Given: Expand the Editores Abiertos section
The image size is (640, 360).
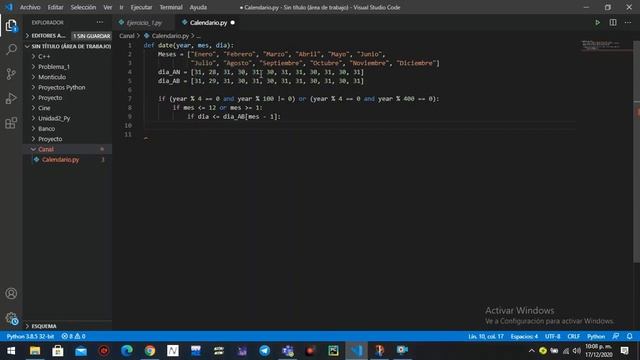Looking at the screenshot, I should (48, 36).
